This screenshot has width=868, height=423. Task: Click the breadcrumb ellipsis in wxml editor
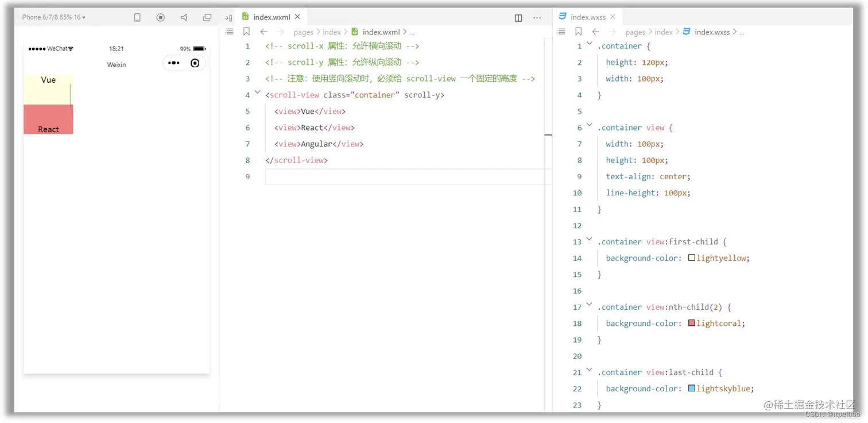[x=412, y=33]
